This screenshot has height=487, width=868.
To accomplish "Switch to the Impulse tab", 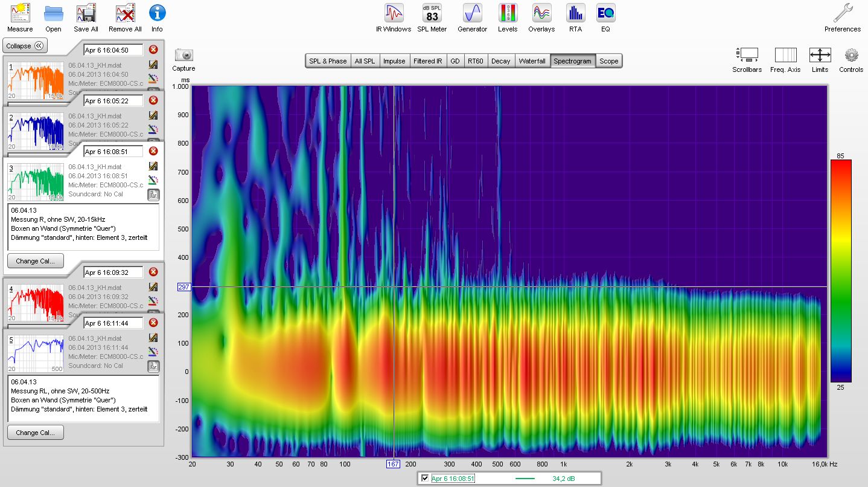I will (394, 61).
